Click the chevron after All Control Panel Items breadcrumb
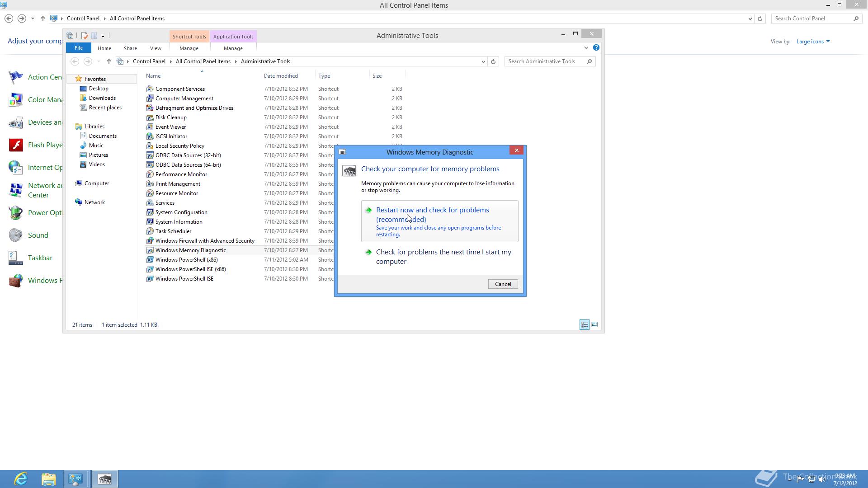The width and height of the screenshot is (868, 488). [236, 61]
